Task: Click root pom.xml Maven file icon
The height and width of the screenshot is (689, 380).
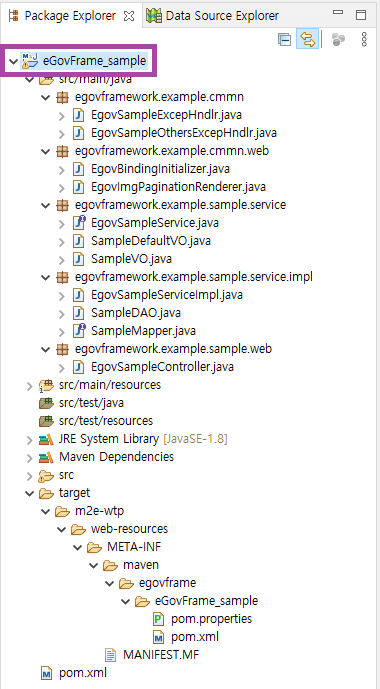Action: coord(46,673)
